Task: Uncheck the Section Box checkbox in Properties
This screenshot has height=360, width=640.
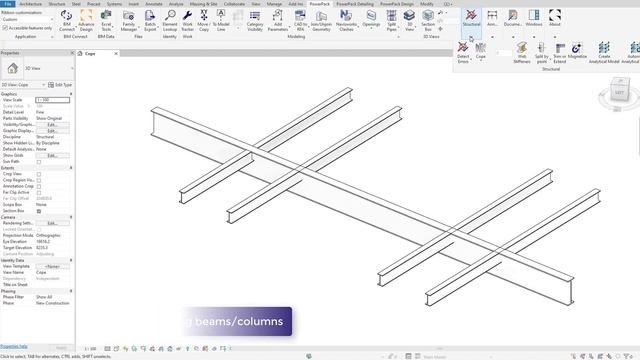Action: tap(39, 211)
